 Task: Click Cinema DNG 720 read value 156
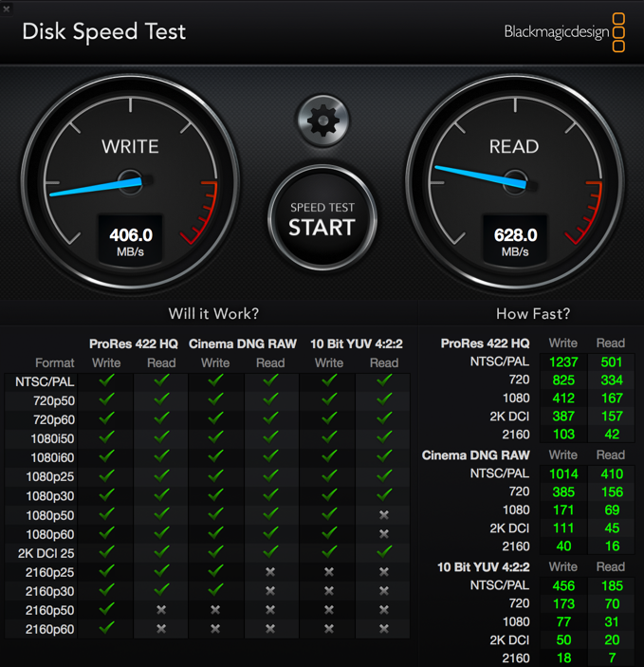pyautogui.click(x=612, y=492)
